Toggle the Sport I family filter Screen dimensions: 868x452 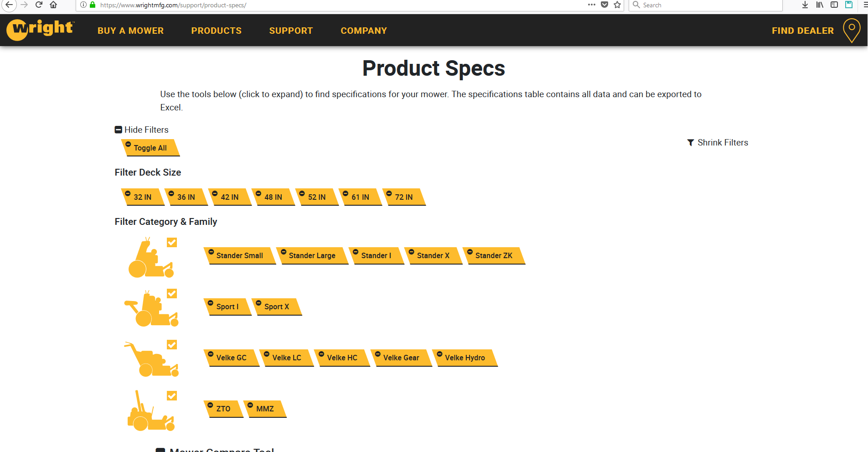point(227,307)
